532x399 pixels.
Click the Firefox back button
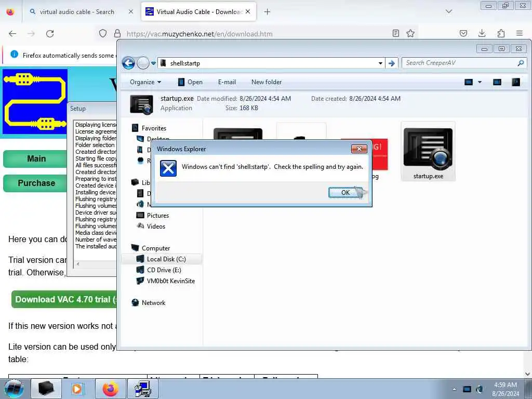[x=12, y=34]
